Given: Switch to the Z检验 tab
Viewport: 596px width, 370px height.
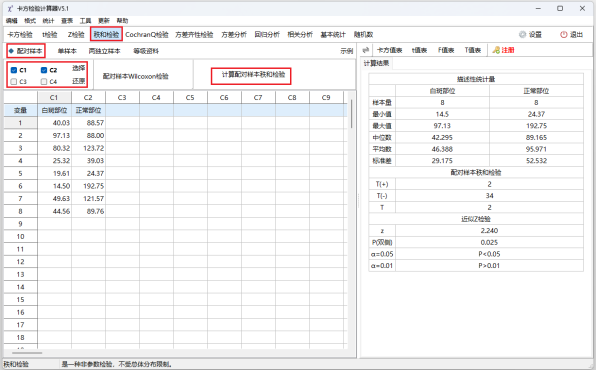Looking at the screenshot, I should click(76, 35).
